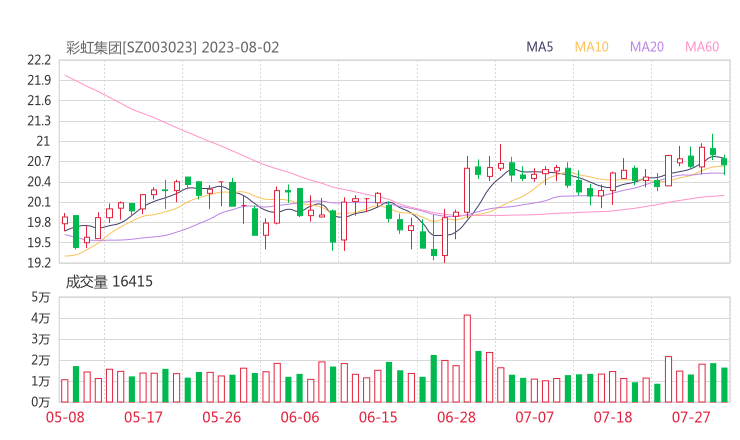Click the 21.3 price axis value
740x440 pixels.
(39, 121)
